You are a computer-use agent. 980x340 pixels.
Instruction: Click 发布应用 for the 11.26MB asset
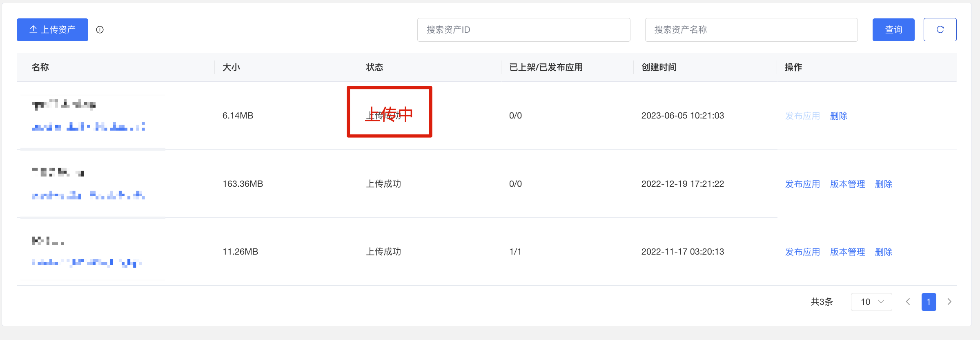(802, 252)
